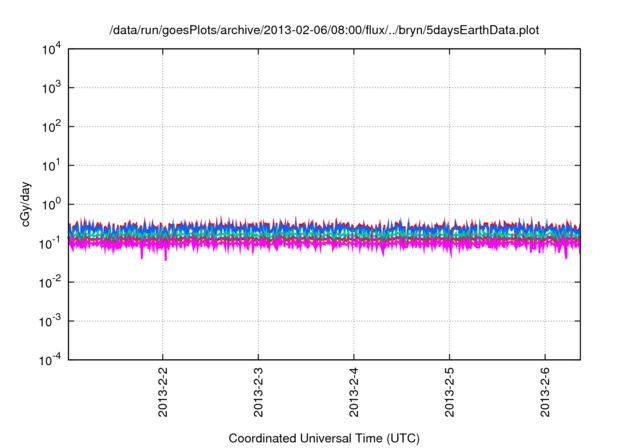Select the 2013-2-3 date tick label
This screenshot has width=640, height=448.
click(x=258, y=395)
